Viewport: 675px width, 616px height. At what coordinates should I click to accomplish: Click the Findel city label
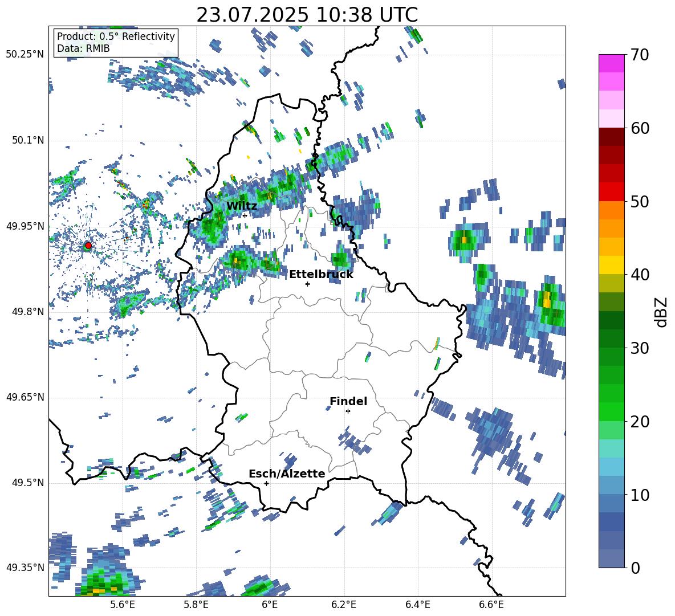pos(348,401)
